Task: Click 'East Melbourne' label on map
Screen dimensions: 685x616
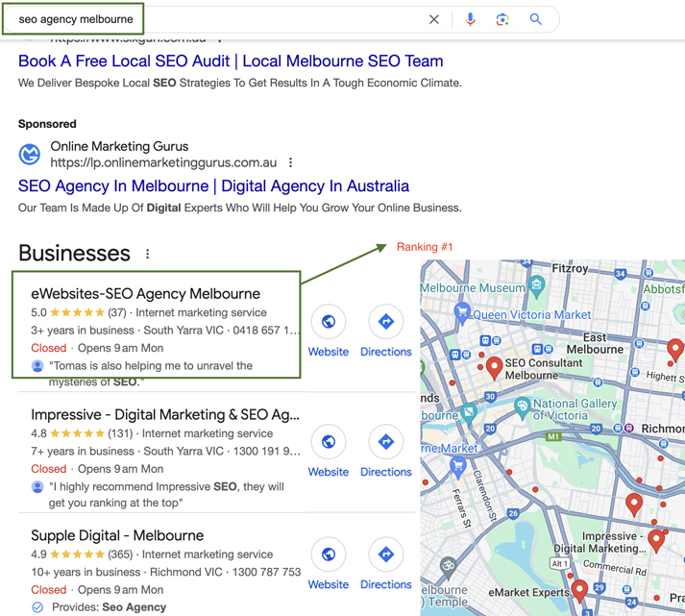Action: click(595, 343)
